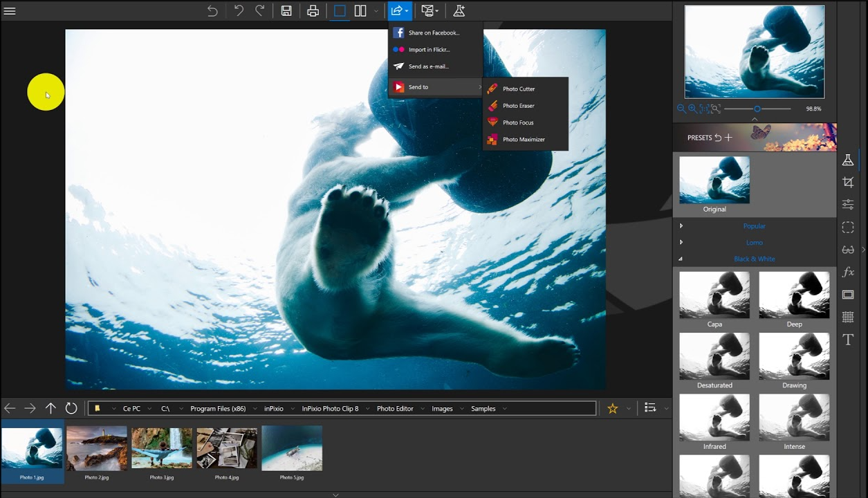Viewport: 868px width, 498px height.
Task: Select the Frame tool icon
Action: tap(848, 295)
